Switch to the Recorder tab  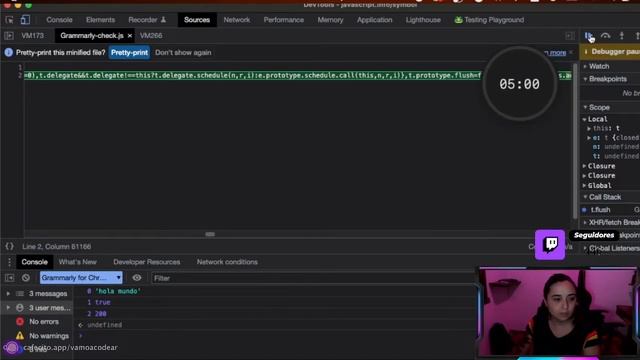click(147, 20)
